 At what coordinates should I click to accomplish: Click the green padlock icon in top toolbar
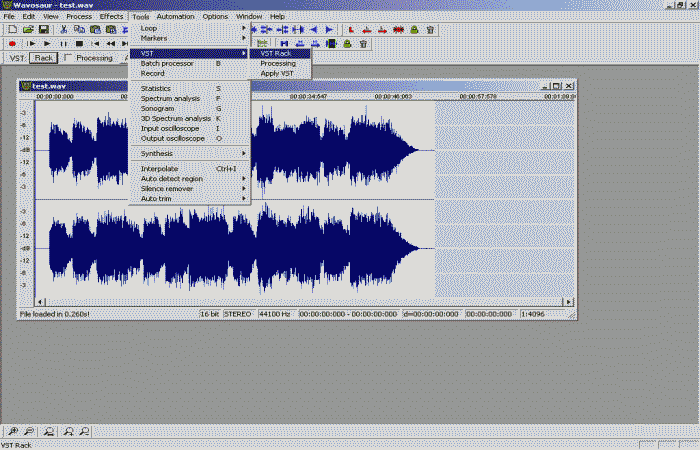pyautogui.click(x=414, y=30)
